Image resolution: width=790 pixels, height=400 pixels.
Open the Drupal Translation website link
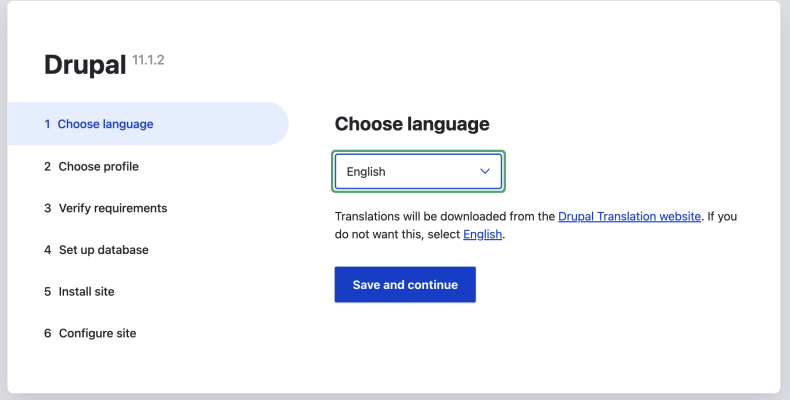[x=629, y=216]
